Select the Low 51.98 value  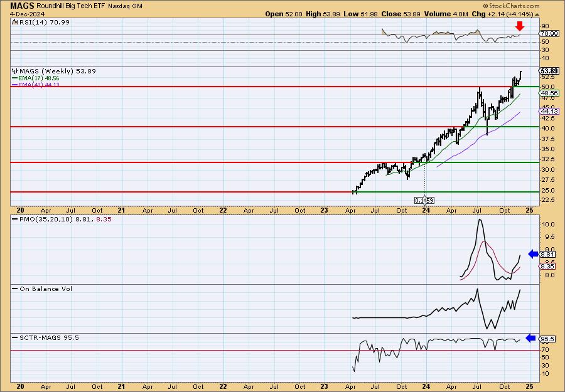coord(361,14)
